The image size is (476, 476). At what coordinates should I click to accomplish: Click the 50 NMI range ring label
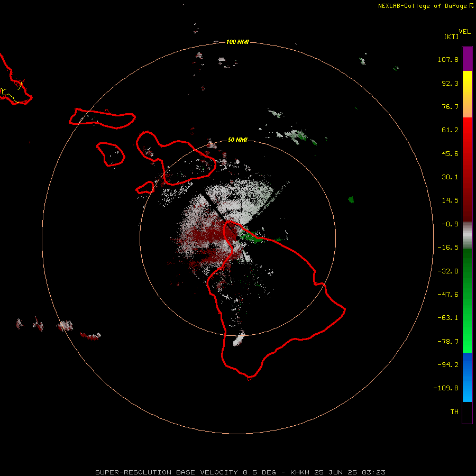[237, 140]
